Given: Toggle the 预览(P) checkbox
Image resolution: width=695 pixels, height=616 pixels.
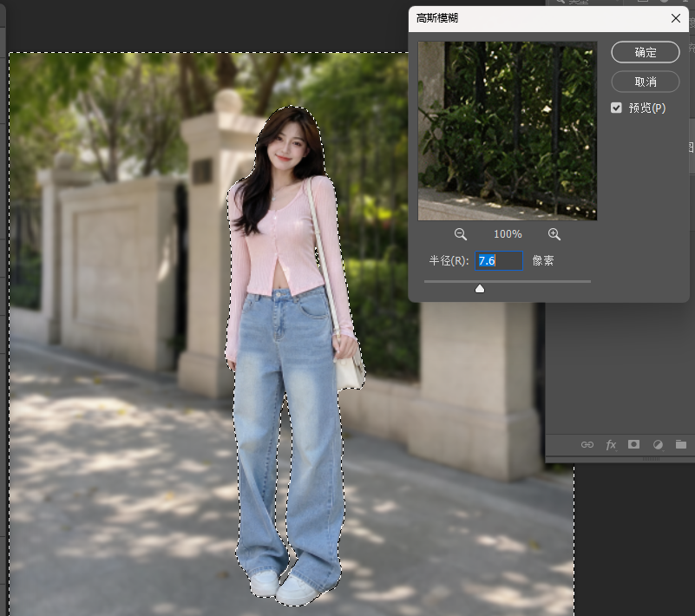Looking at the screenshot, I should coord(616,108).
